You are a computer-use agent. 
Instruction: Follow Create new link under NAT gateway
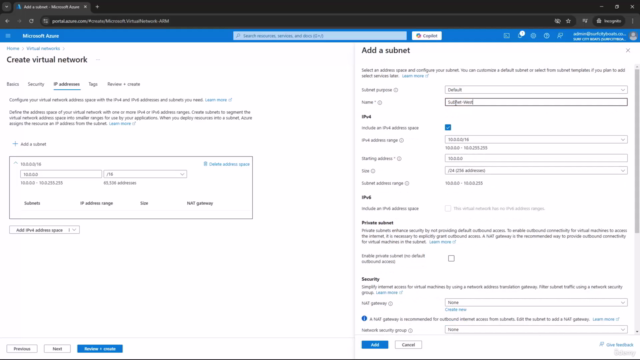(456, 310)
